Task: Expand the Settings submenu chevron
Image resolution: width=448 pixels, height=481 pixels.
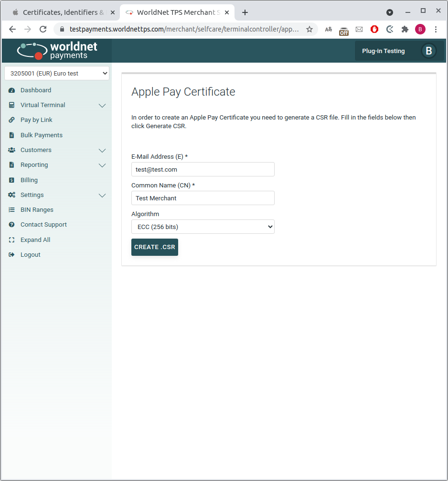Action: click(x=102, y=195)
